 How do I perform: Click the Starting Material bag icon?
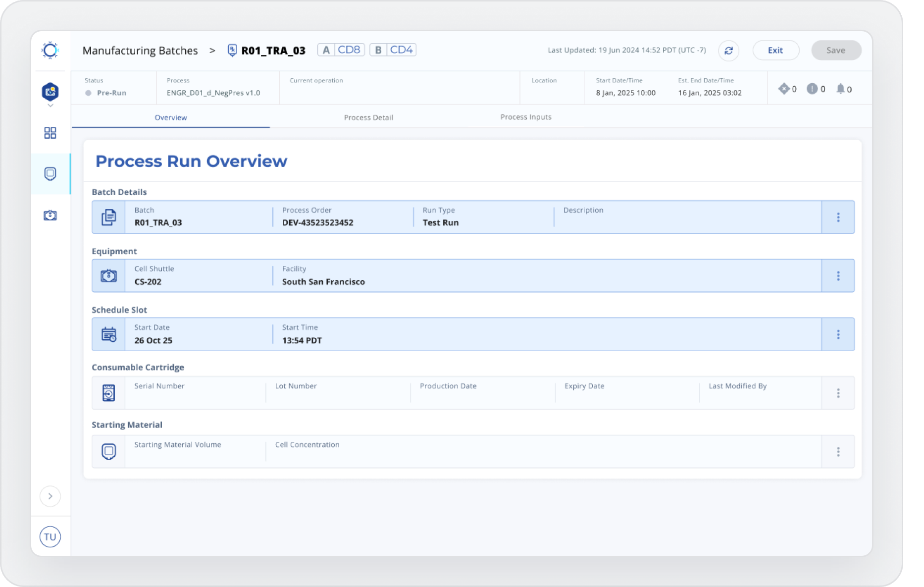click(108, 451)
